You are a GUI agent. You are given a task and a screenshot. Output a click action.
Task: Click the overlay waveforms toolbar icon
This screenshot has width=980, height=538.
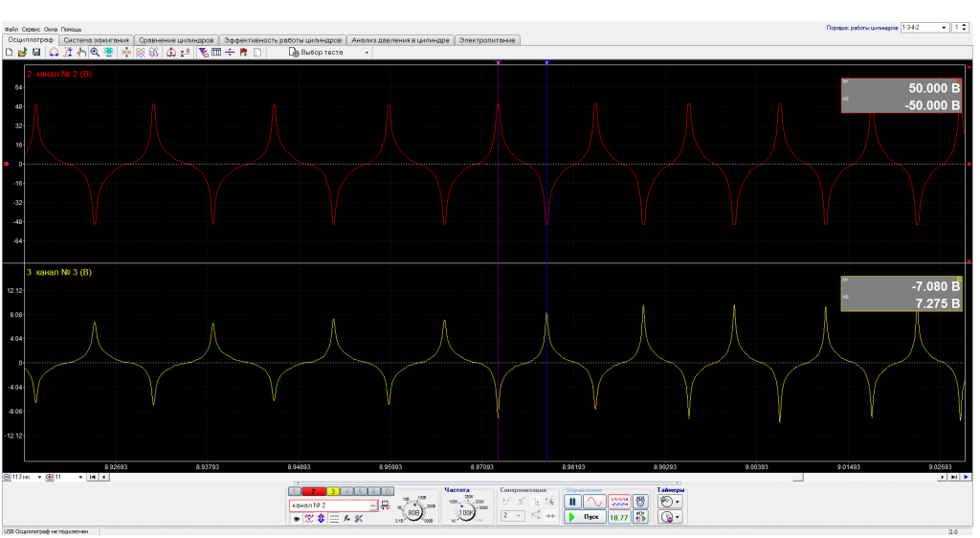[154, 53]
